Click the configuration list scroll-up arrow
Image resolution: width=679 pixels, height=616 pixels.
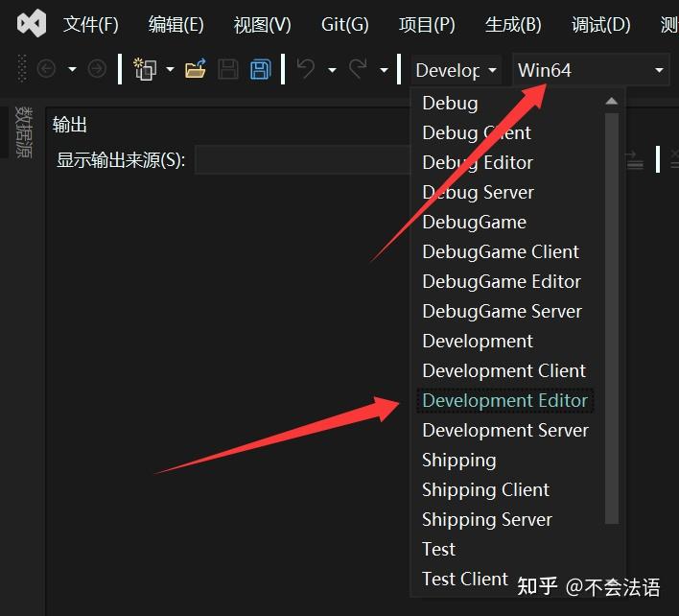(612, 102)
